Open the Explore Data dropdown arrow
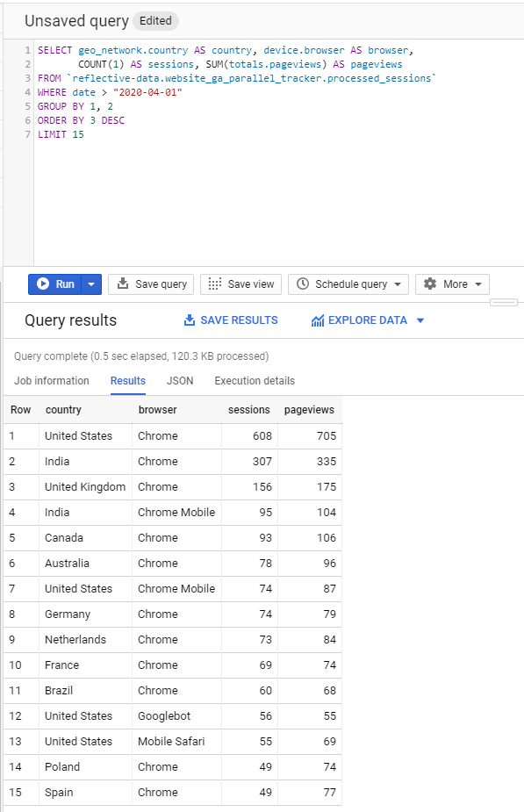524x812 pixels. pyautogui.click(x=420, y=320)
